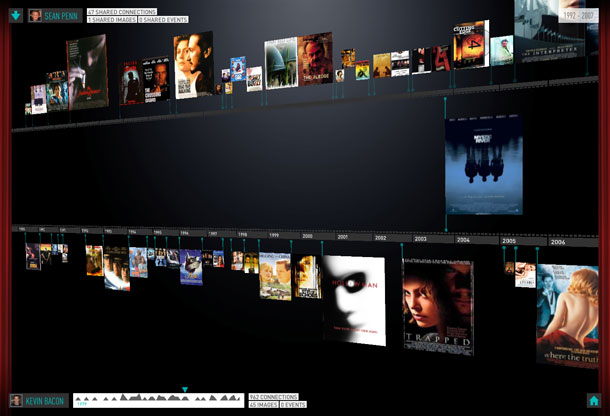
Task: Select year 2002 on the timeline
Action: [380, 237]
